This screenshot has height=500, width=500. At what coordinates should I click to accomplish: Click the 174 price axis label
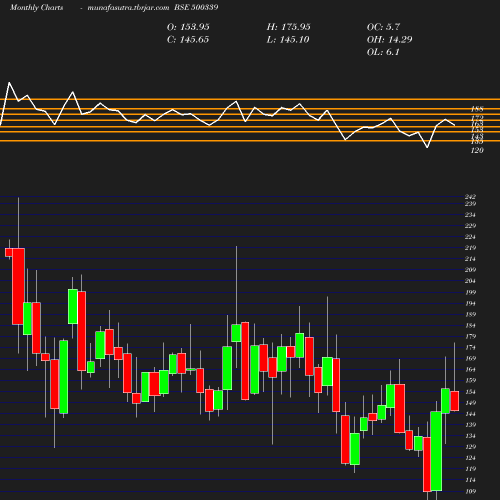pos(470,347)
